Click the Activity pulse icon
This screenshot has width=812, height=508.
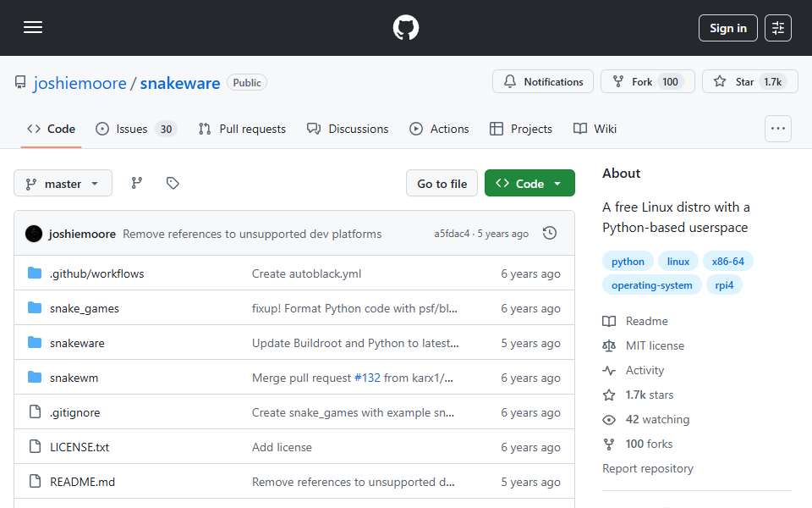tap(609, 370)
